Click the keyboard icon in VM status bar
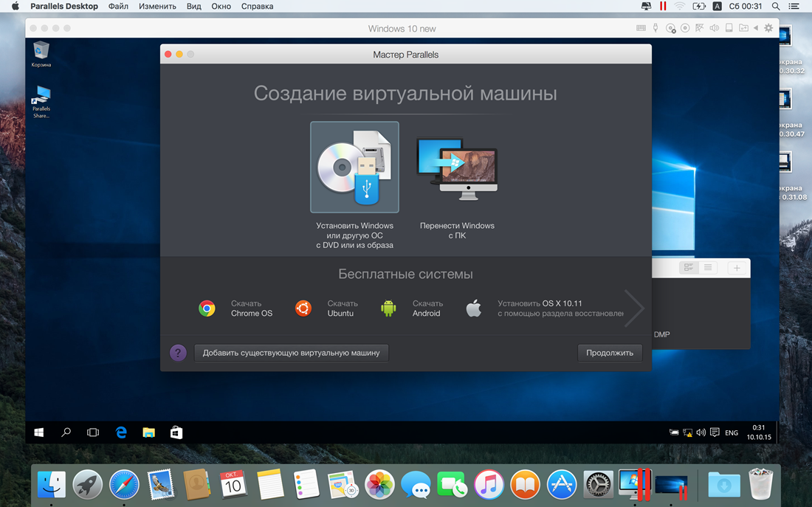This screenshot has height=507, width=812. [641, 28]
